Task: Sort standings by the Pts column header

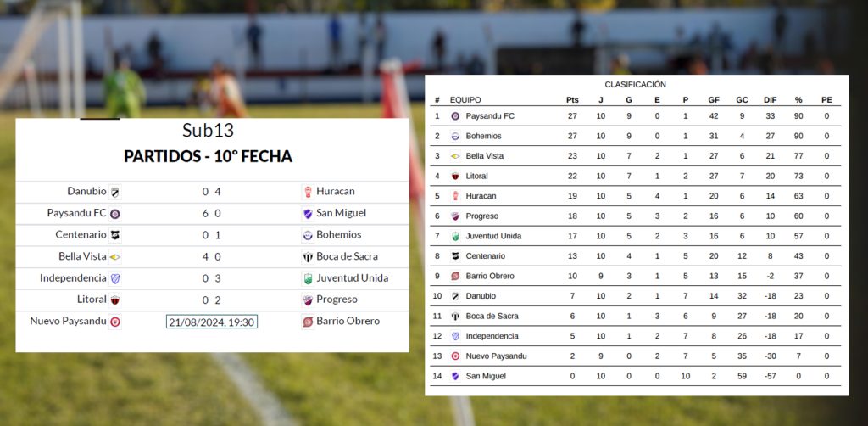Action: tap(572, 100)
